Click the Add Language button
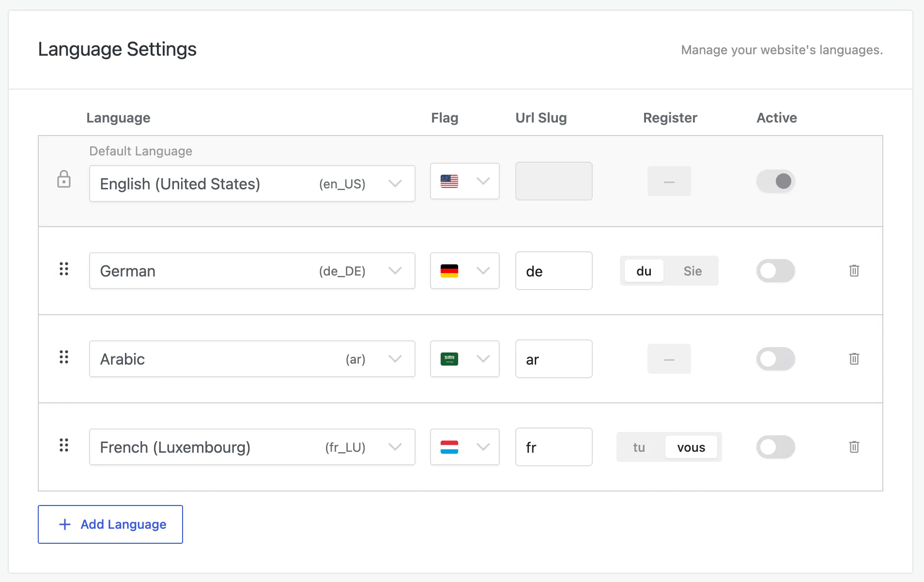 (x=110, y=524)
